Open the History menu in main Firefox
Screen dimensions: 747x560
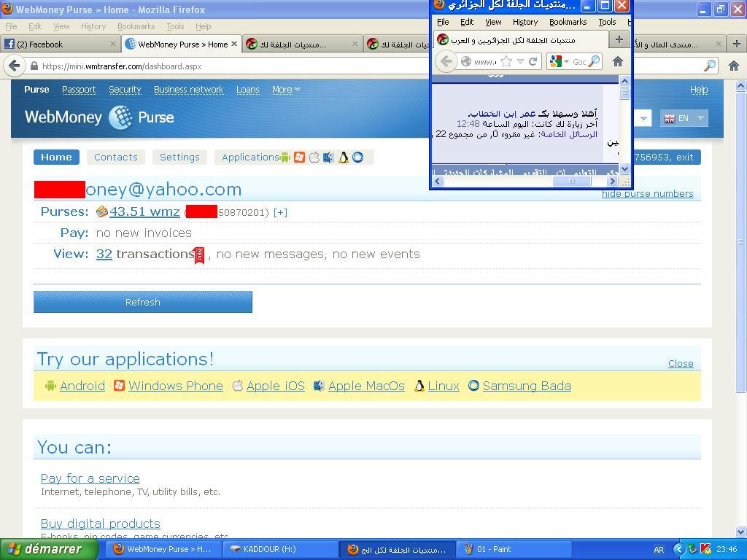pyautogui.click(x=93, y=26)
